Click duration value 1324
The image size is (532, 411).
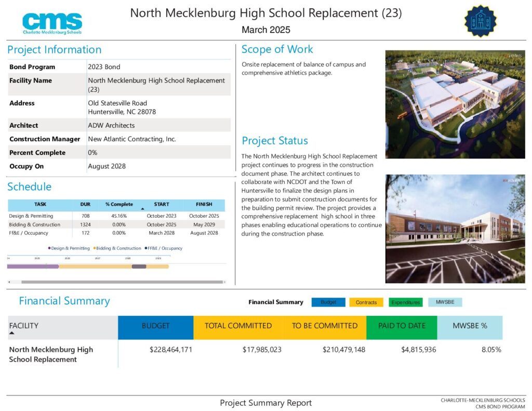click(x=86, y=224)
